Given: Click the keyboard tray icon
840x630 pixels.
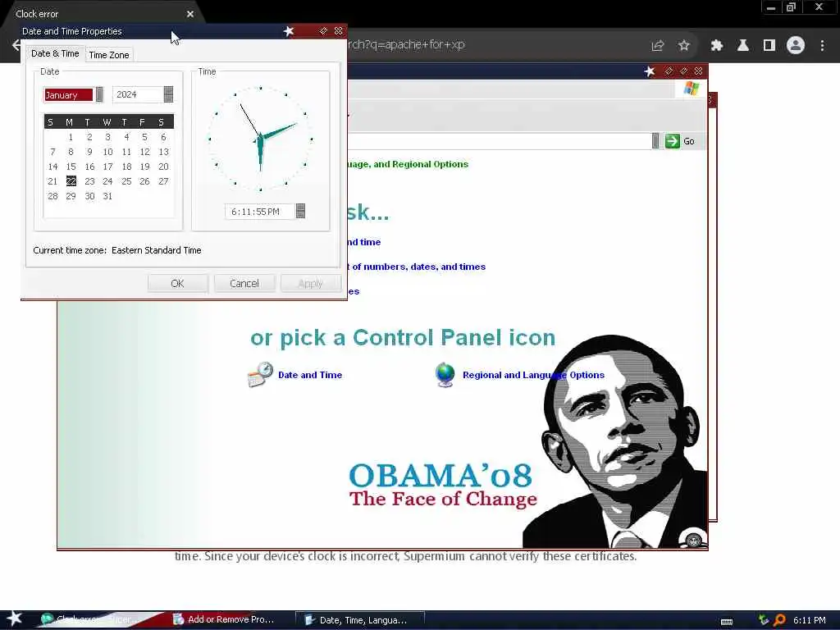Looking at the screenshot, I should [727, 621].
